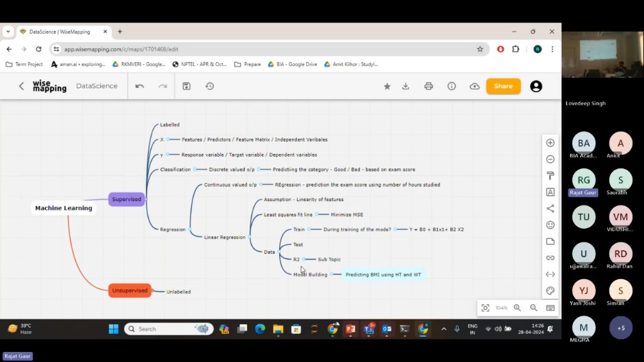
Task: Open the map revision history
Action: click(x=210, y=86)
